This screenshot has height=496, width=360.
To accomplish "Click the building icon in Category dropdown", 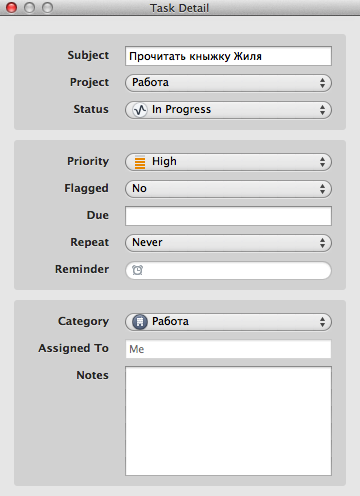I will pyautogui.click(x=140, y=322).
